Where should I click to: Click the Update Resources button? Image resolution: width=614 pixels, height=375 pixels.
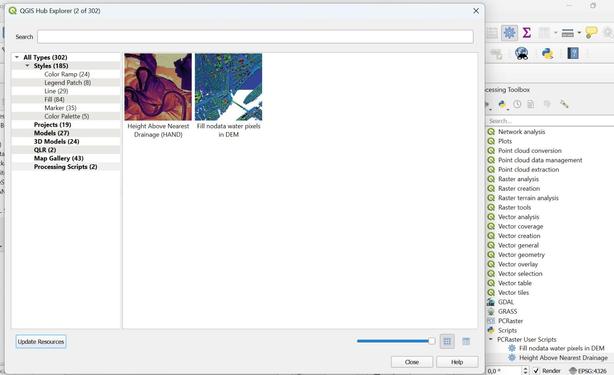(x=41, y=342)
